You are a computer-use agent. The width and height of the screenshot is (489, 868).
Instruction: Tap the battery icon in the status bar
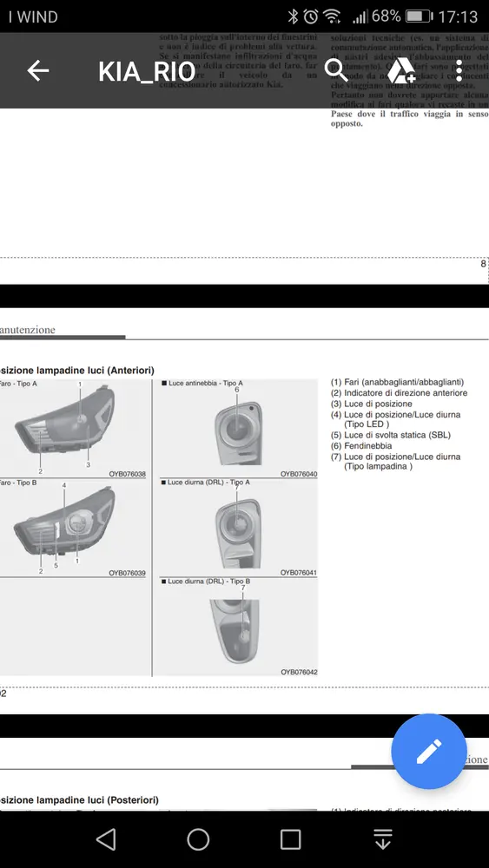point(418,16)
